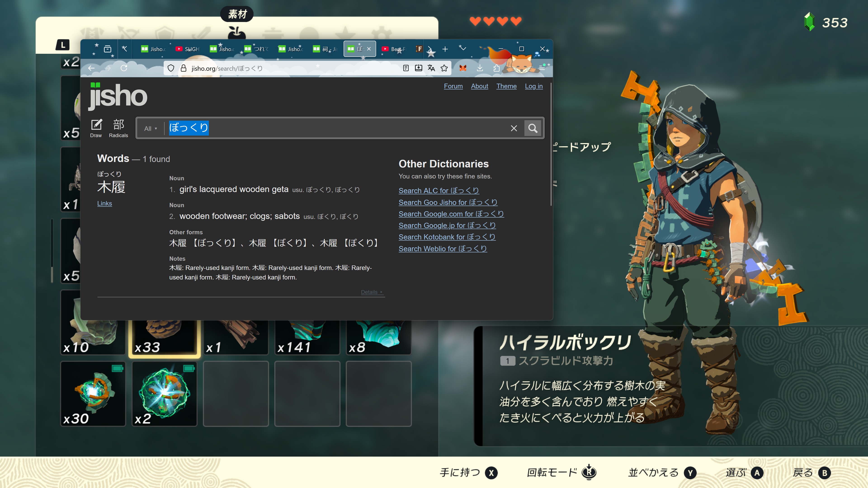
Task: Open the Forum link
Action: [453, 86]
